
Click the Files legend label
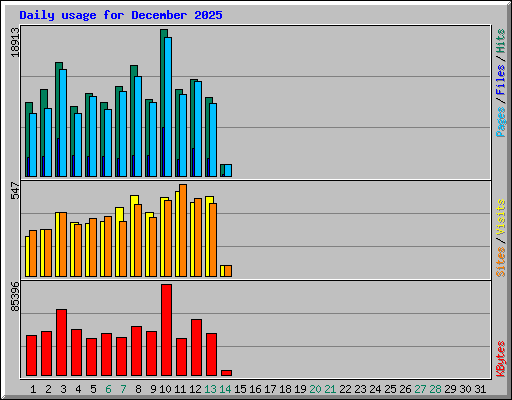500,79
